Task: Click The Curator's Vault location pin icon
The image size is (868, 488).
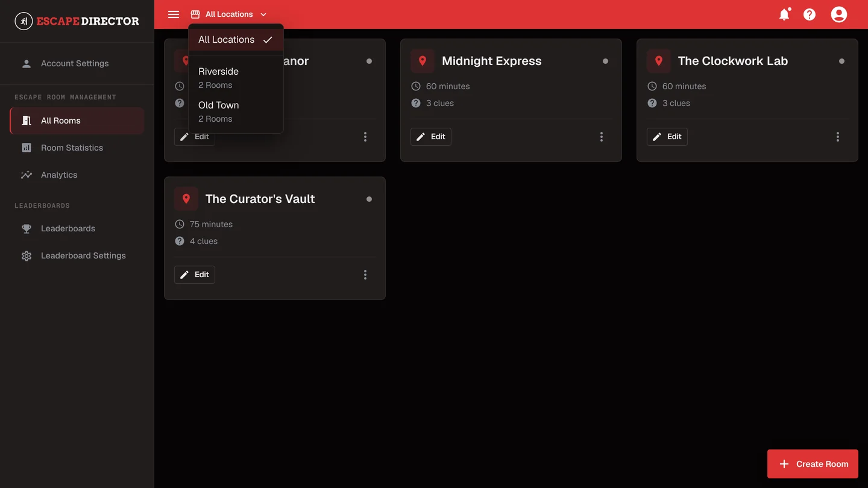Action: tap(186, 199)
